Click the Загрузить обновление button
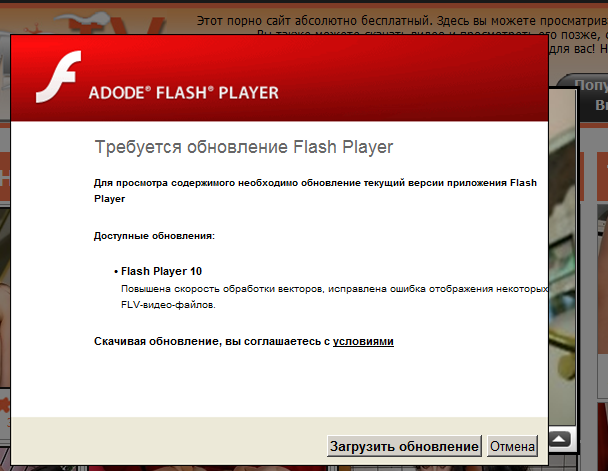The height and width of the screenshot is (471, 608). click(404, 446)
